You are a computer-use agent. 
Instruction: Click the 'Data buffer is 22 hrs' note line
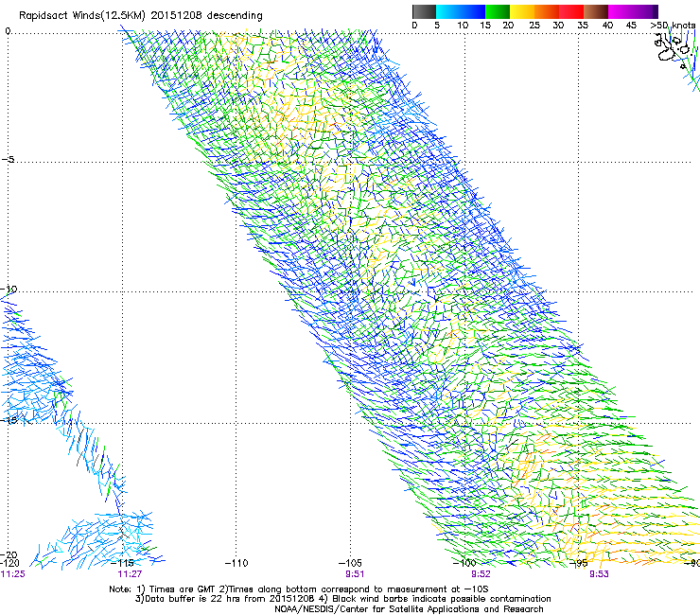point(343,599)
